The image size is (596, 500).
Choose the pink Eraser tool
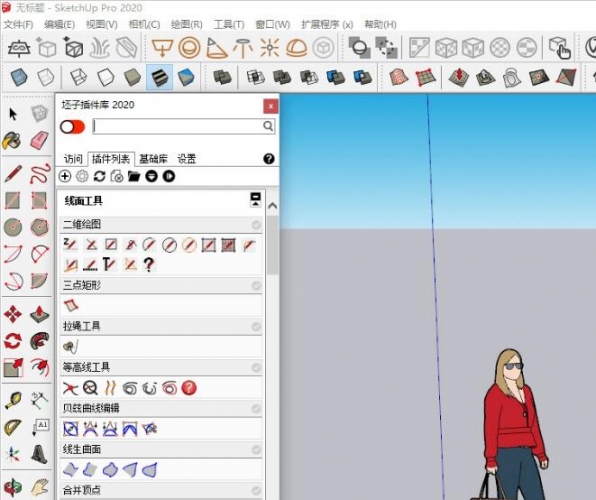tap(40, 141)
